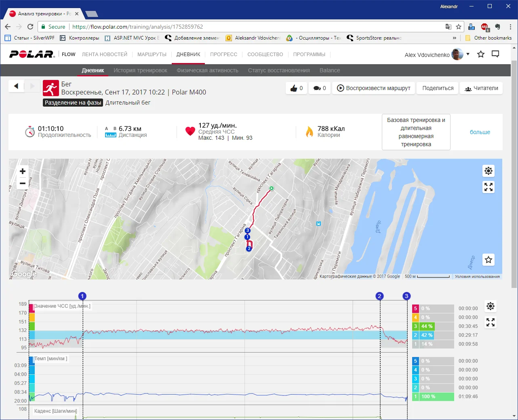The width and height of the screenshot is (518, 420).
Task: Click the star icon on the map
Action: click(489, 260)
